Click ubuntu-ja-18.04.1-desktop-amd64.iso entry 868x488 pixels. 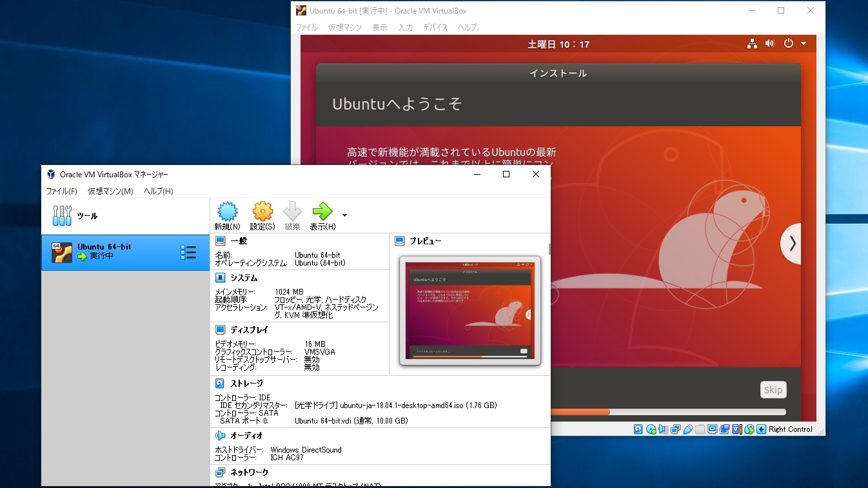pos(396,405)
